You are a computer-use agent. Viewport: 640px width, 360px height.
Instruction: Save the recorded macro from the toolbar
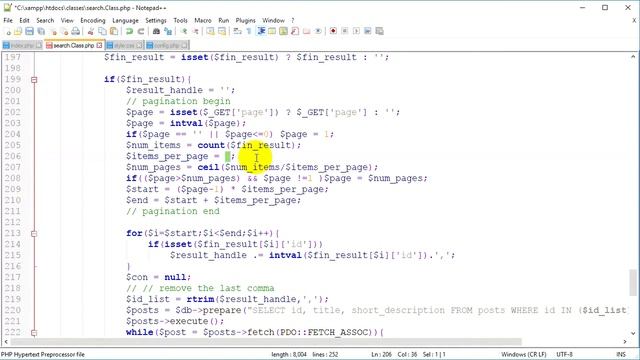click(379, 31)
